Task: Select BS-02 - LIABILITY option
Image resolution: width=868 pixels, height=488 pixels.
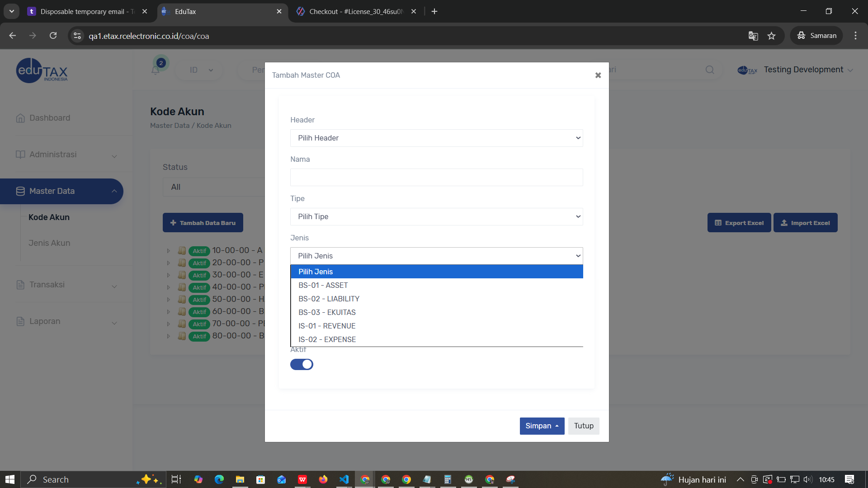Action: [329, 299]
